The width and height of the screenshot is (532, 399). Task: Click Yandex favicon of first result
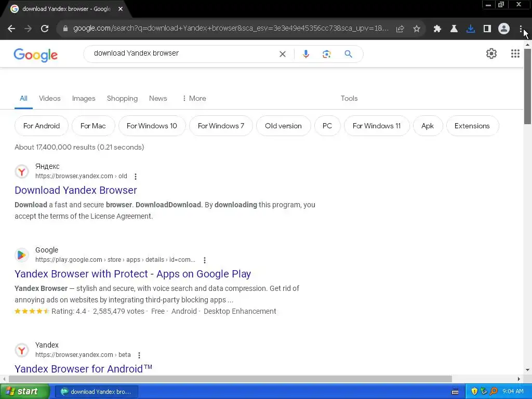22,171
